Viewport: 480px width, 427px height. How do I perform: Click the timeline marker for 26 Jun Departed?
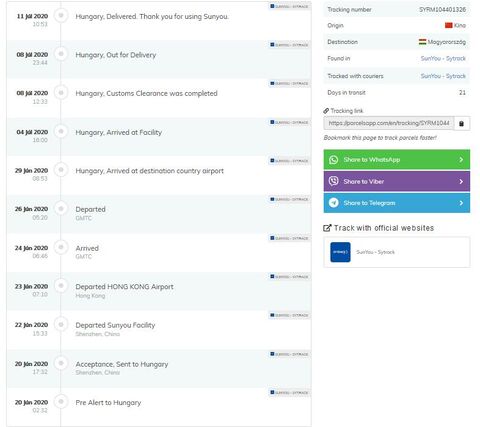pos(61,208)
